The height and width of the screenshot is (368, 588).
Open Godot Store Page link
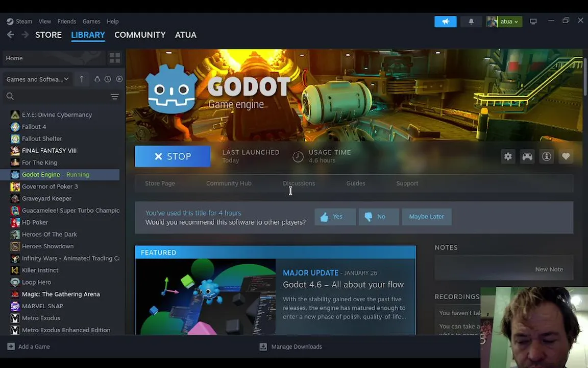[x=160, y=183]
